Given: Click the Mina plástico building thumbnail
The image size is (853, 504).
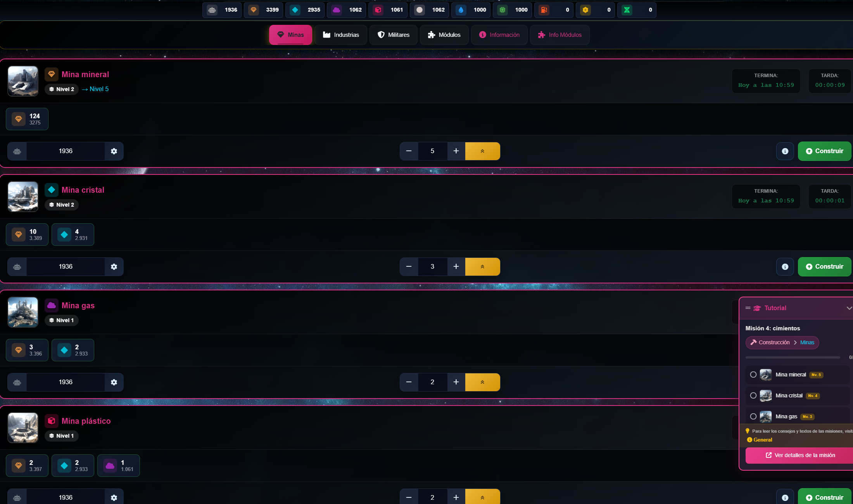Looking at the screenshot, I should 23,428.
